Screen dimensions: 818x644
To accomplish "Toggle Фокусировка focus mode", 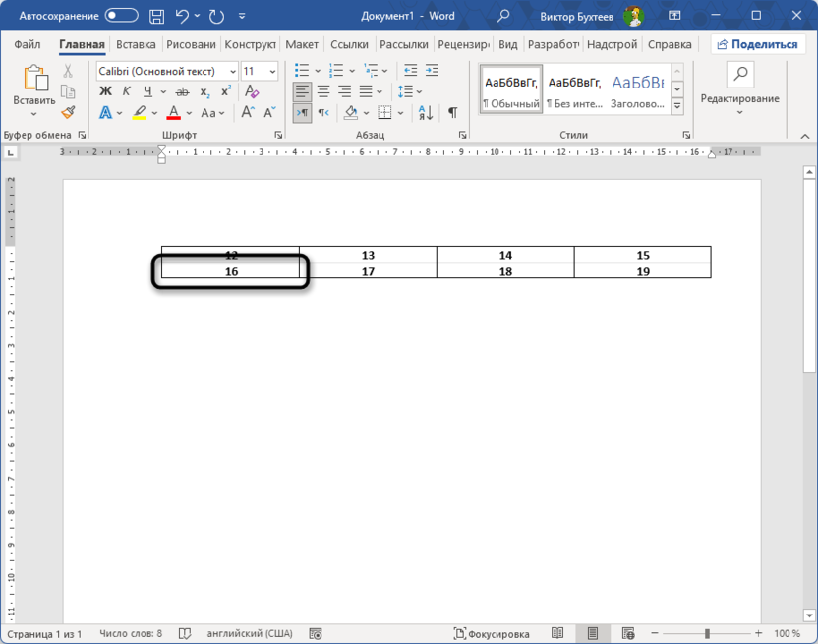I will click(491, 634).
